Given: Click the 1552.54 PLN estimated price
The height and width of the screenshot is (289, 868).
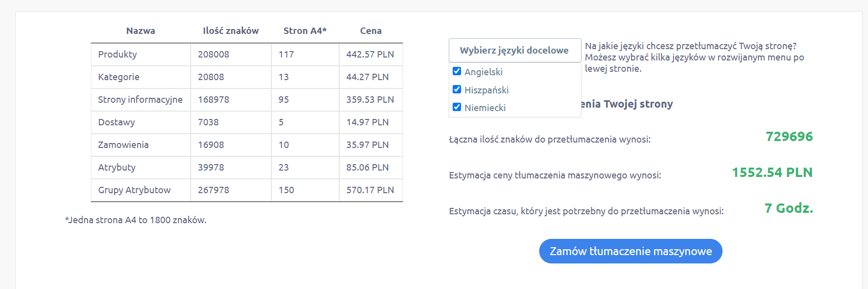Looking at the screenshot, I should click(772, 173).
